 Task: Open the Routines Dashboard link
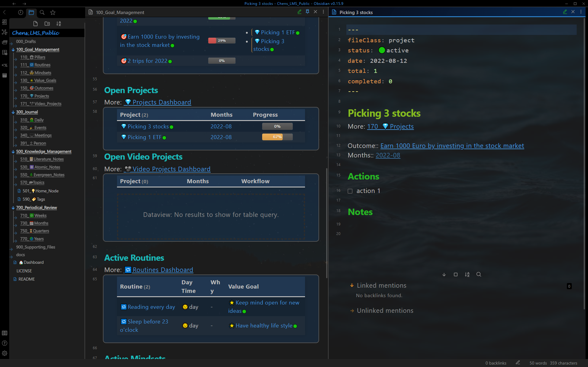point(159,270)
